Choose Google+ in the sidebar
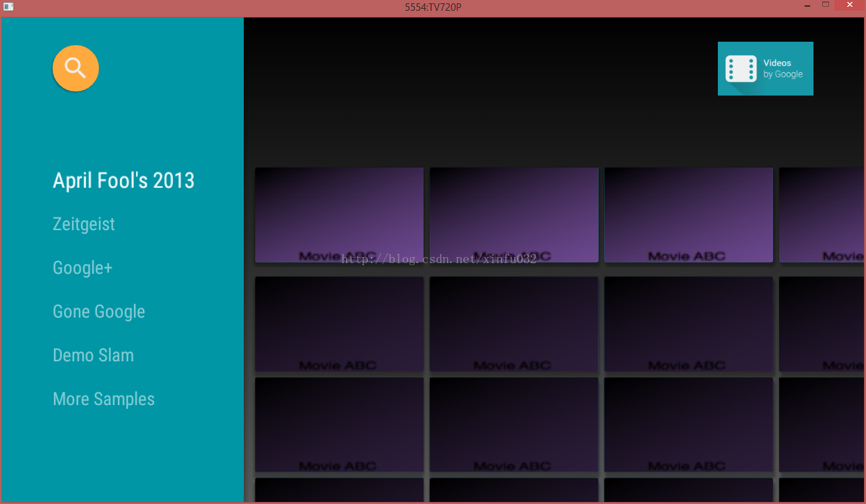The height and width of the screenshot is (504, 866). click(x=82, y=268)
